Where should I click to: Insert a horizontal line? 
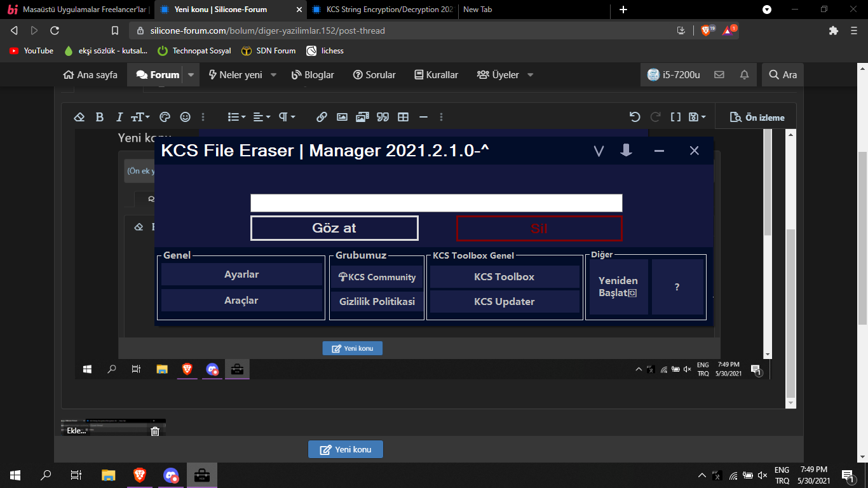(423, 117)
